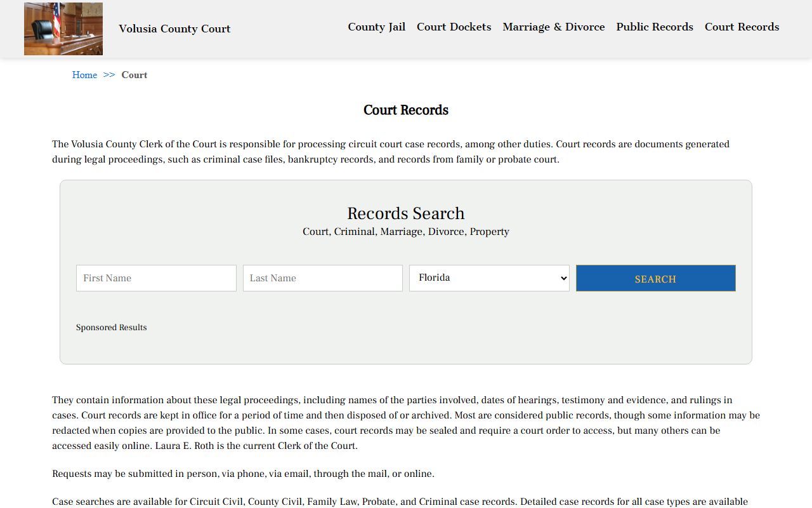Hit the blue SEARCH button

pos(656,278)
